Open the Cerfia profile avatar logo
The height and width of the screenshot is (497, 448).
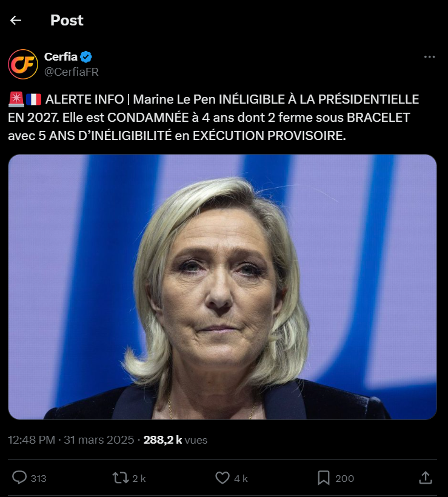click(23, 64)
